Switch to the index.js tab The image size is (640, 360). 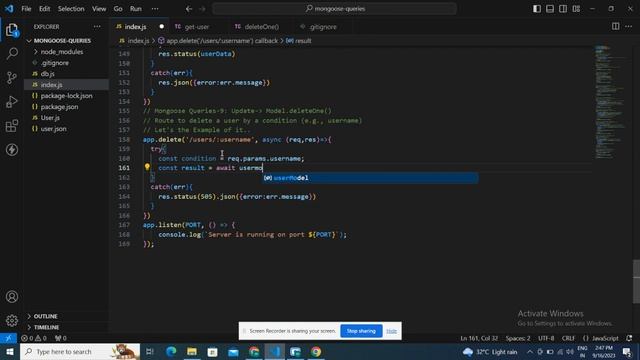coord(135,27)
